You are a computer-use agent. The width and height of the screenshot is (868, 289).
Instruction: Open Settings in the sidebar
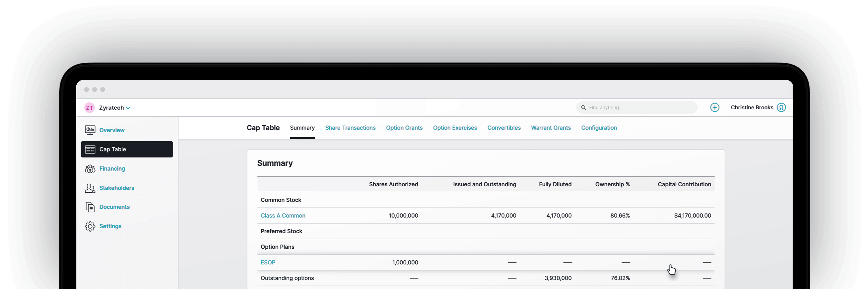click(x=110, y=226)
